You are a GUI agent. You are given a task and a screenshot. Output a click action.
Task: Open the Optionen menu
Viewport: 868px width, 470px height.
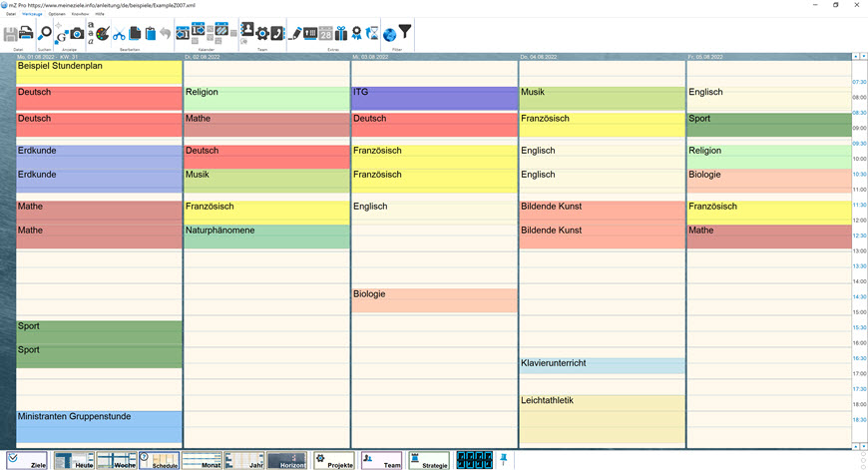[x=57, y=14]
